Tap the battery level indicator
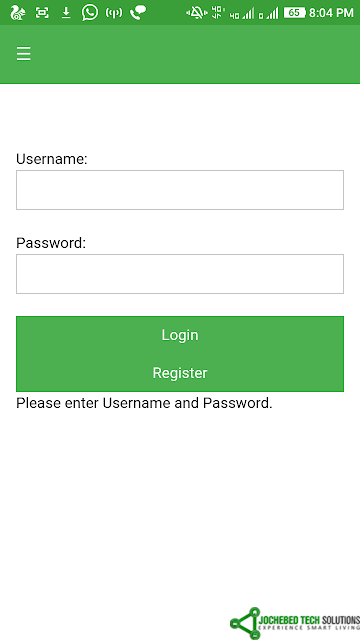Screen dimensions: 360x640 [294, 13]
